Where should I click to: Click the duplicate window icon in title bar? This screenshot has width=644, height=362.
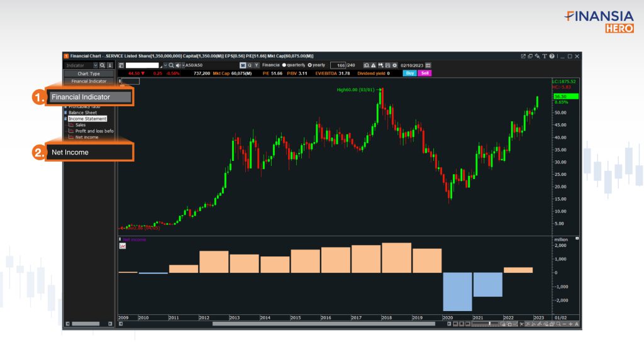point(530,56)
